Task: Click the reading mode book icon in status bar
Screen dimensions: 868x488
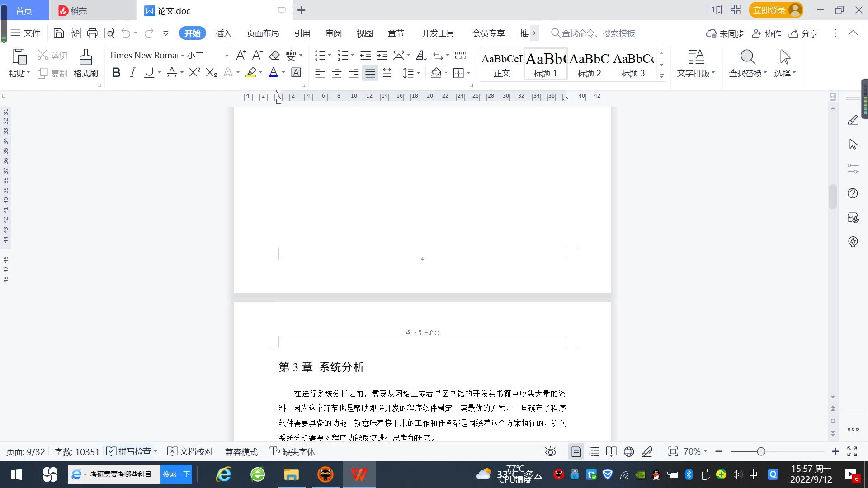Action: 611,451
